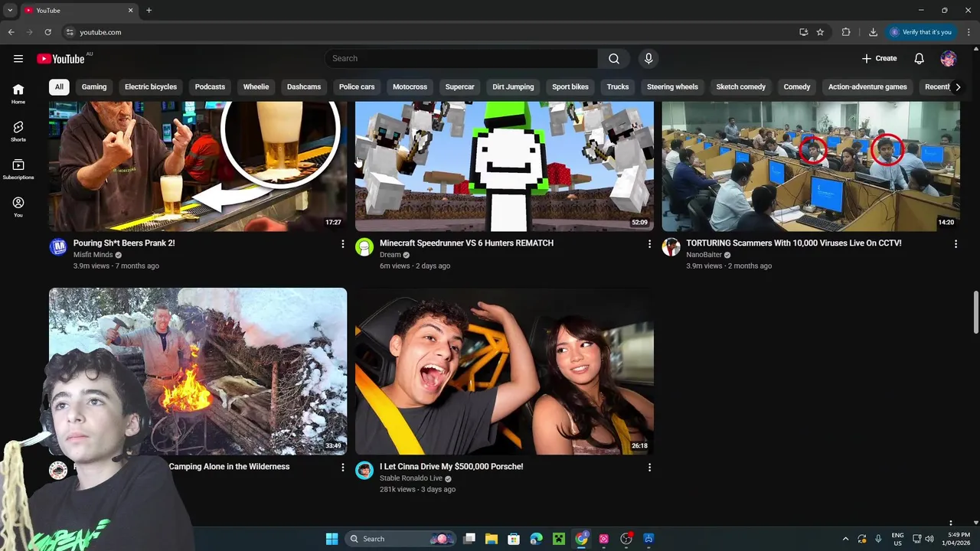Select the Supercar chip
Image resolution: width=980 pixels, height=551 pixels.
point(459,86)
